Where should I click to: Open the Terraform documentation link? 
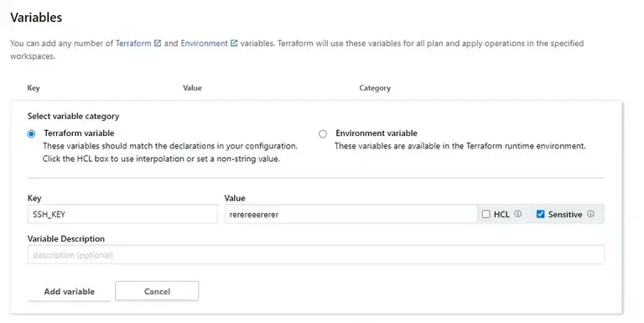point(133,43)
